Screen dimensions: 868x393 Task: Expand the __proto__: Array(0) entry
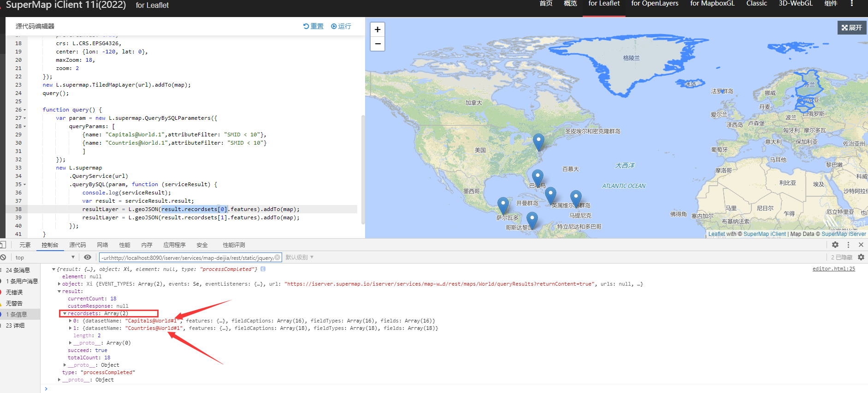(70, 343)
